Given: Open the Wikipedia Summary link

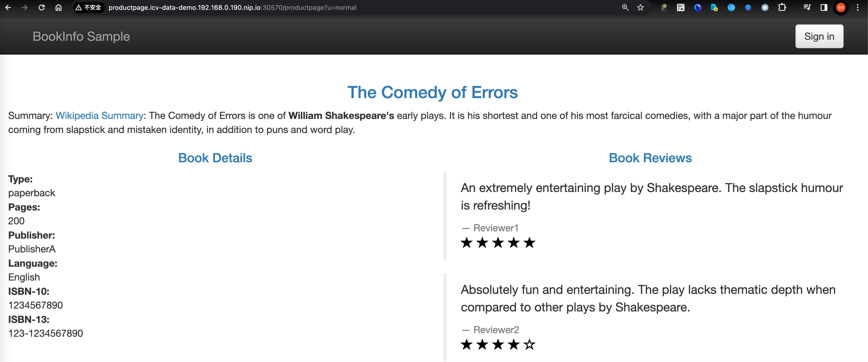Looking at the screenshot, I should [x=99, y=115].
